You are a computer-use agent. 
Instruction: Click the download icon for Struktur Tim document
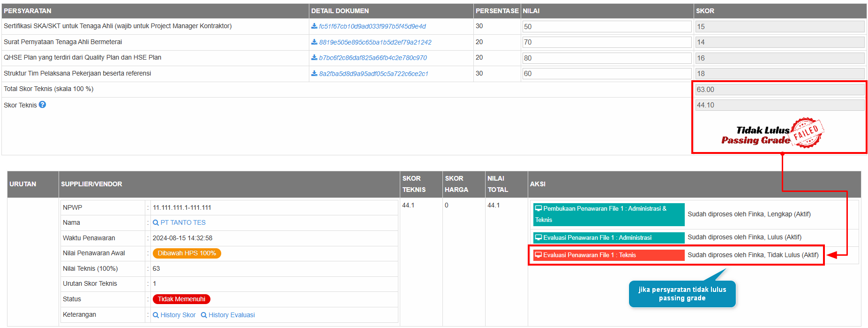point(314,74)
